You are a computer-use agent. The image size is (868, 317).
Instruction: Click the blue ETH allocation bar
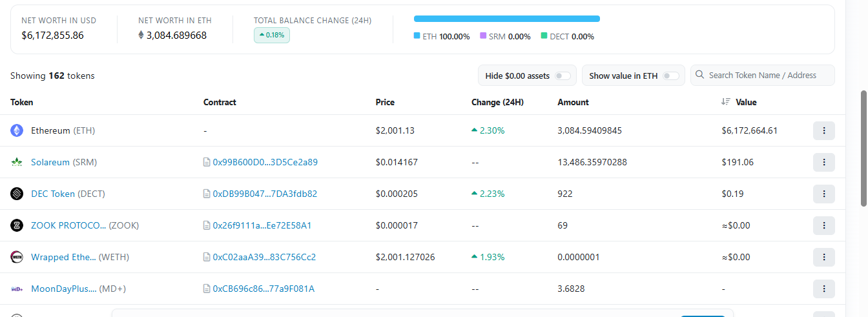coord(507,19)
